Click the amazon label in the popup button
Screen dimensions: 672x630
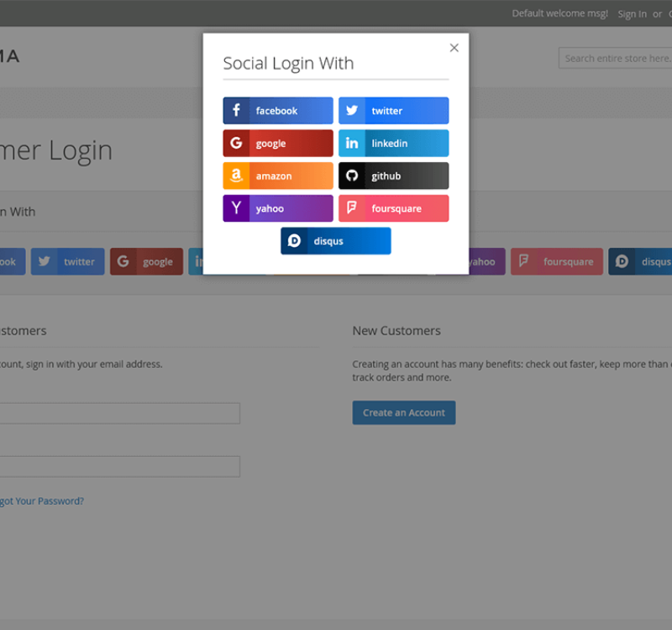(x=274, y=176)
